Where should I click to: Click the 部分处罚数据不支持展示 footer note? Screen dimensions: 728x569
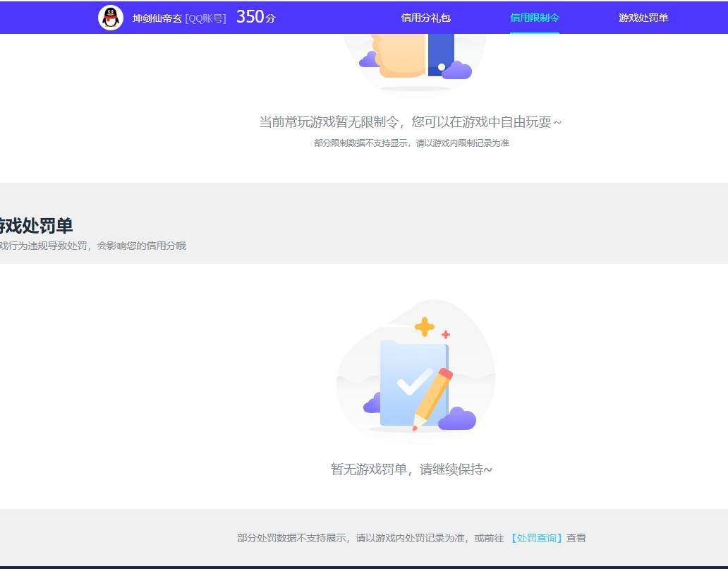tap(411, 538)
